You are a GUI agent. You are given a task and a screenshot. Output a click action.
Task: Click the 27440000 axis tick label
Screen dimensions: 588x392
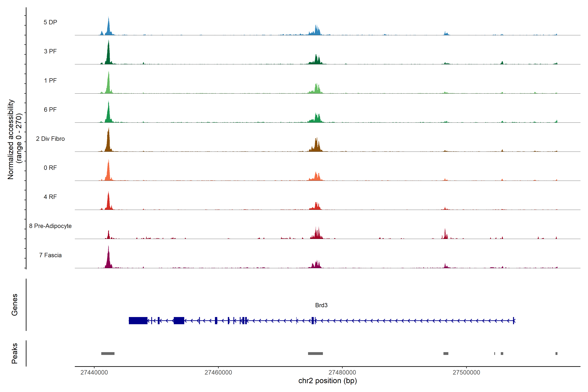pyautogui.click(x=94, y=372)
